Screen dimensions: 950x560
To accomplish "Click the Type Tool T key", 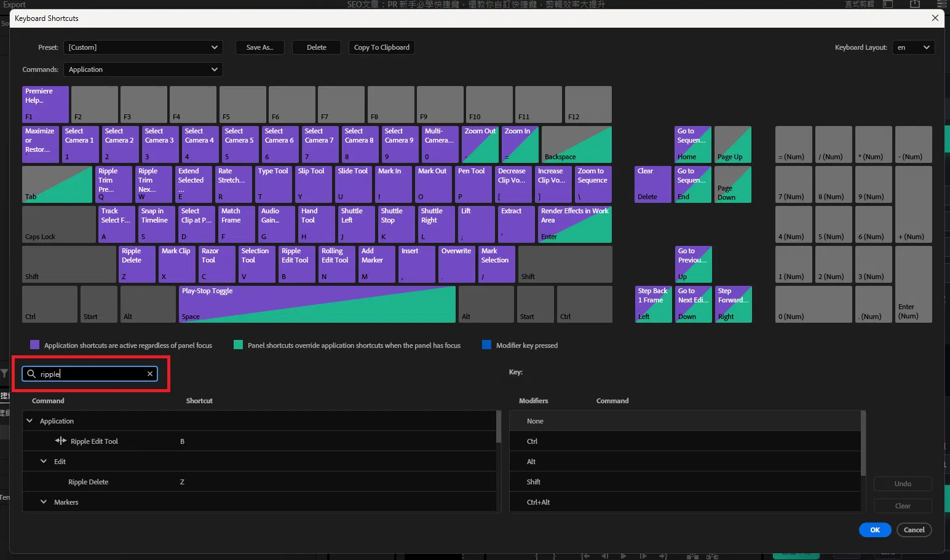I will [x=274, y=184].
